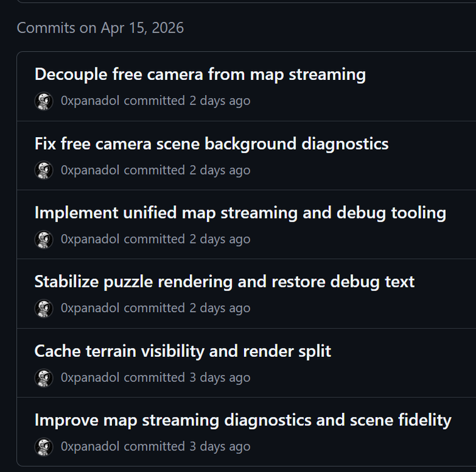Click avatar under 'Implement unified map streaming' commit
Viewport: 476px width, 472px height.
(43, 239)
